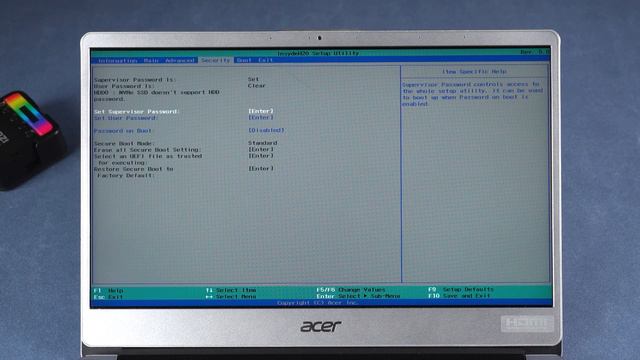The width and height of the screenshot is (640, 360).
Task: Open the Advanced tab
Action: (179, 60)
